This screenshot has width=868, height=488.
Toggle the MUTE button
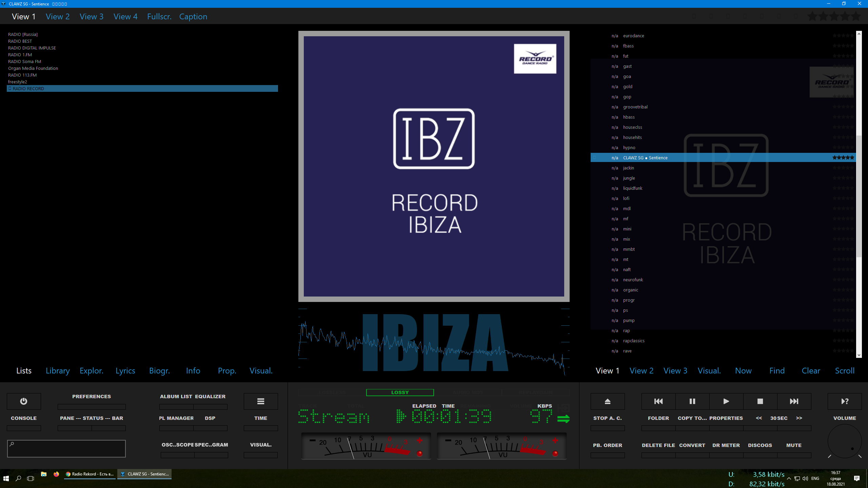(794, 445)
